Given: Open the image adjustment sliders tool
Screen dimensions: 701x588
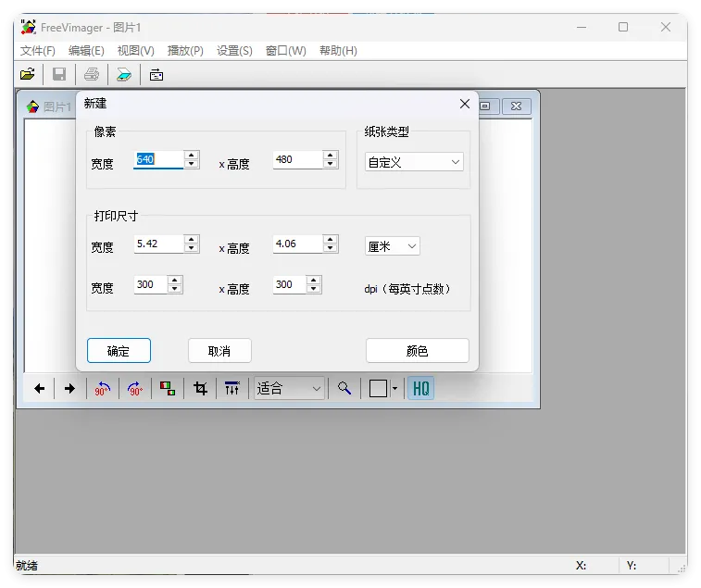Looking at the screenshot, I should coord(232,389).
